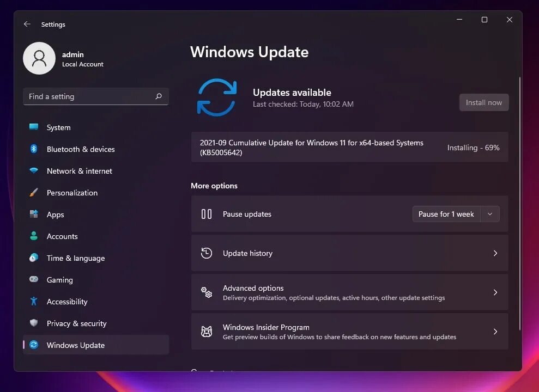
Task: Minimize the Settings window
Action: click(x=459, y=20)
